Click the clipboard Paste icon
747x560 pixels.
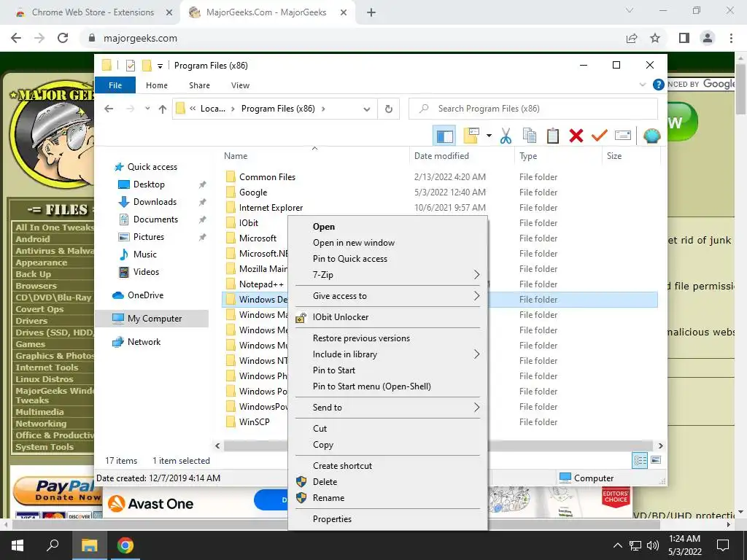[553, 136]
